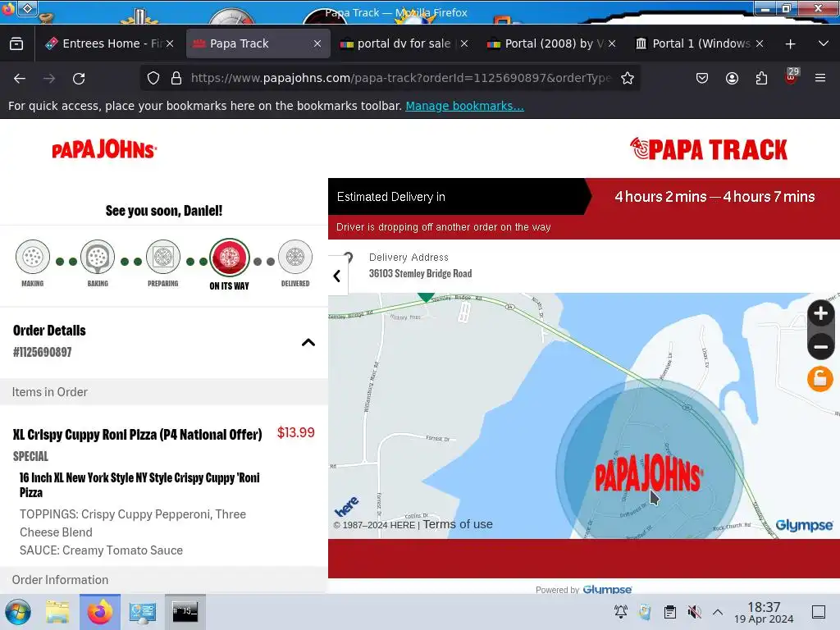Open the Firefox application menu
840x630 pixels.
point(820,78)
